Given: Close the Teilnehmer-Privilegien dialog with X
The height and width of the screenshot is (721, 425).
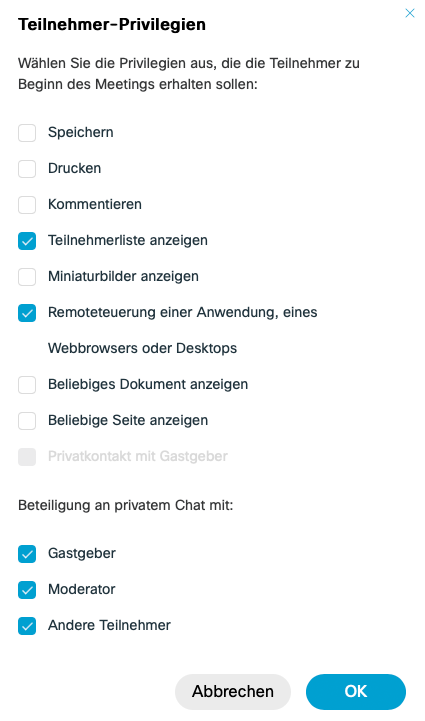Looking at the screenshot, I should 409,13.
